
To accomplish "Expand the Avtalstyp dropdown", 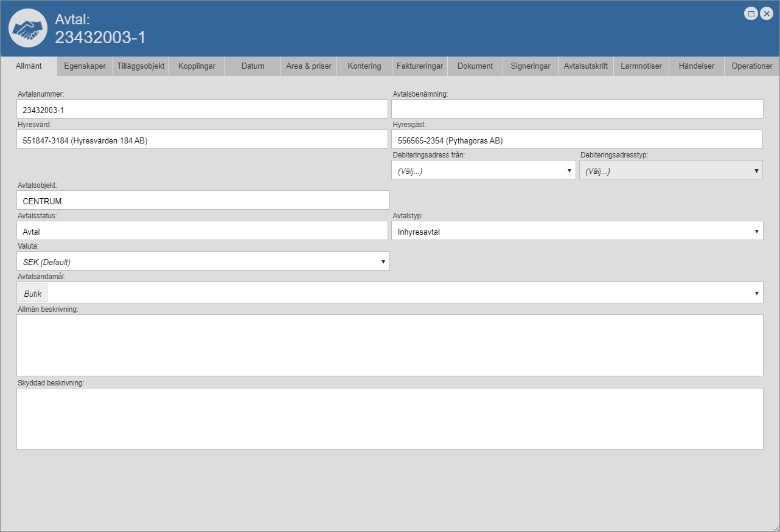I will (577, 231).
